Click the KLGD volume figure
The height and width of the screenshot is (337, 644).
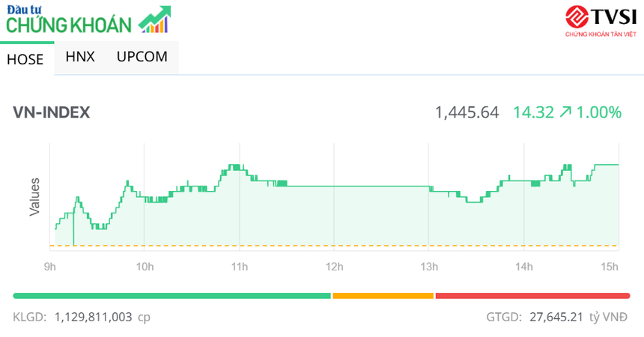point(102,318)
